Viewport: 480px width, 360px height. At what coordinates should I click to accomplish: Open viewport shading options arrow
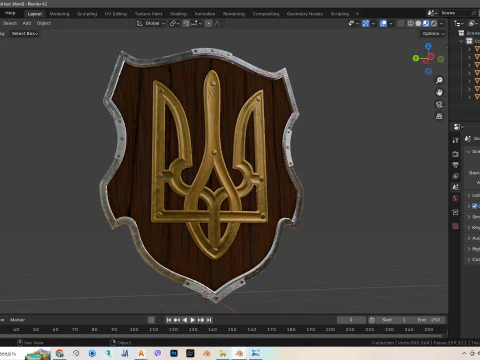[442, 23]
